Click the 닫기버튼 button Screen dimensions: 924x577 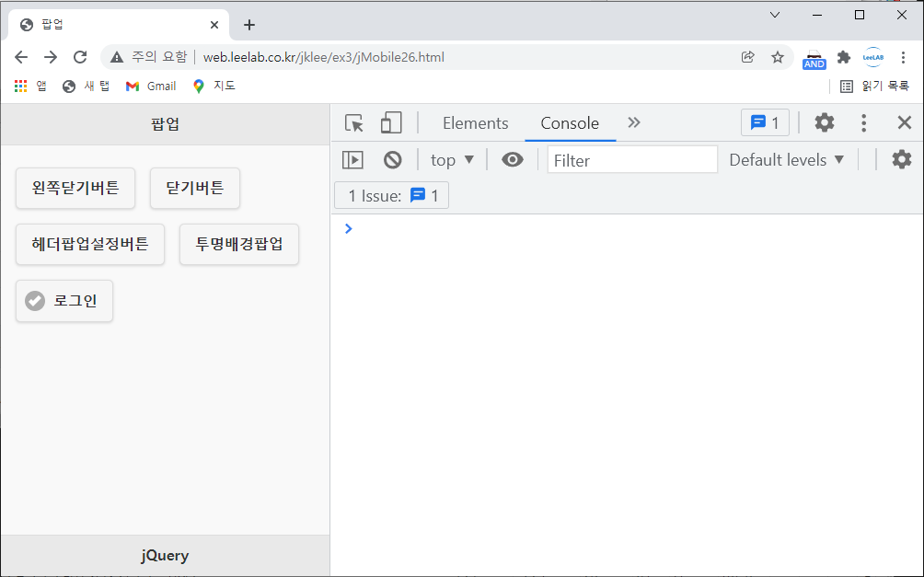(x=195, y=188)
